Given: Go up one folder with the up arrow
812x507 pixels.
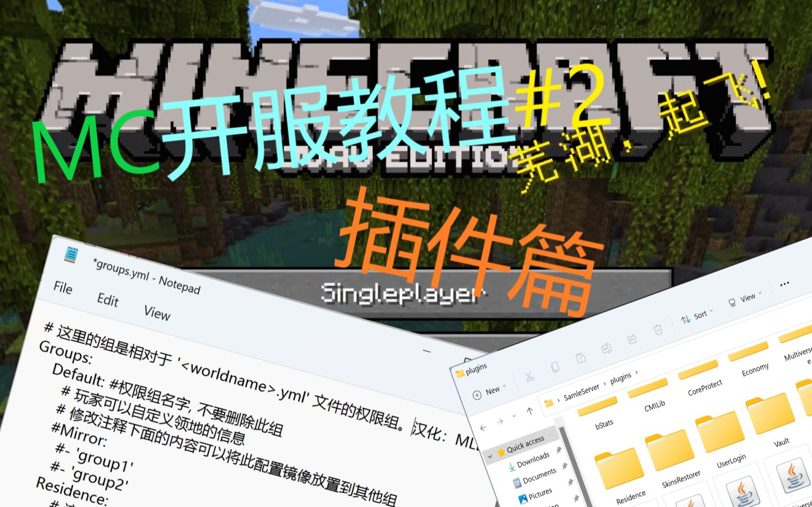Looking at the screenshot, I should (x=530, y=410).
